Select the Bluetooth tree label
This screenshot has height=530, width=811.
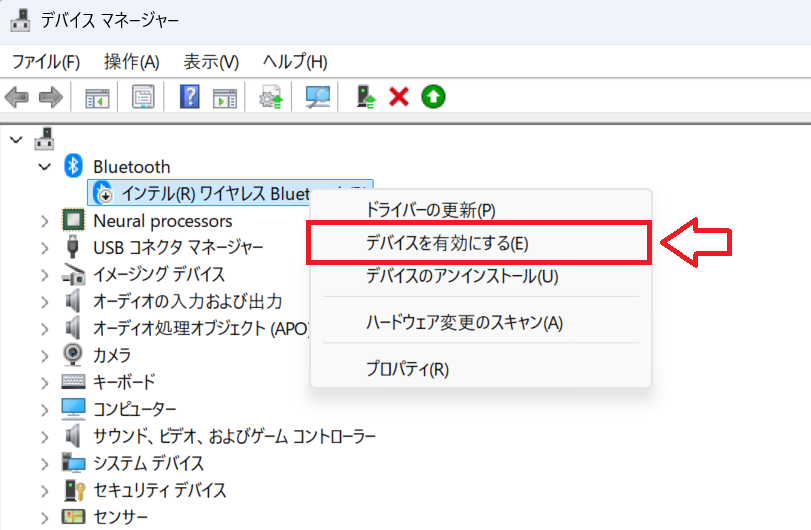(x=131, y=167)
